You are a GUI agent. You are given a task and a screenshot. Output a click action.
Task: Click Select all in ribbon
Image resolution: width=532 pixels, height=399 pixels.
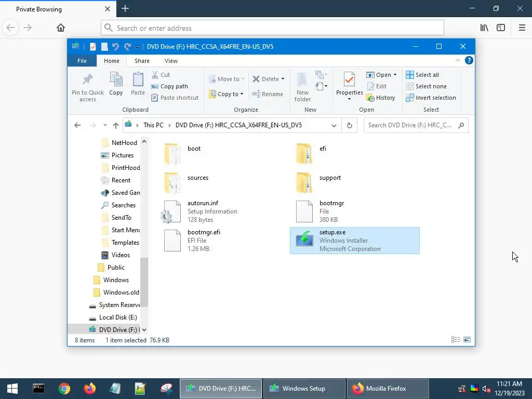point(422,75)
